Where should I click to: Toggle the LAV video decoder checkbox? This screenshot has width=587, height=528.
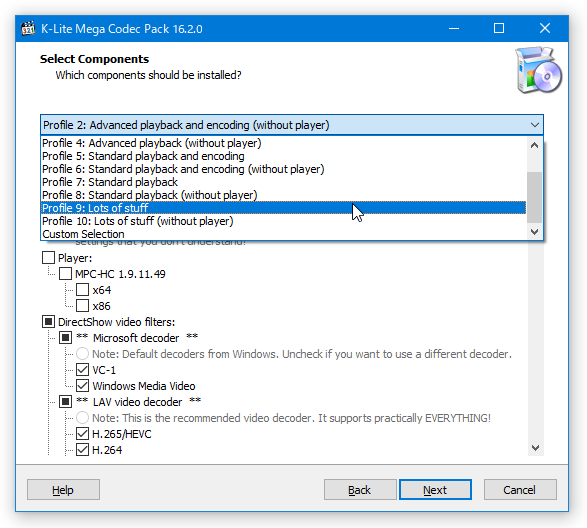[66, 402]
